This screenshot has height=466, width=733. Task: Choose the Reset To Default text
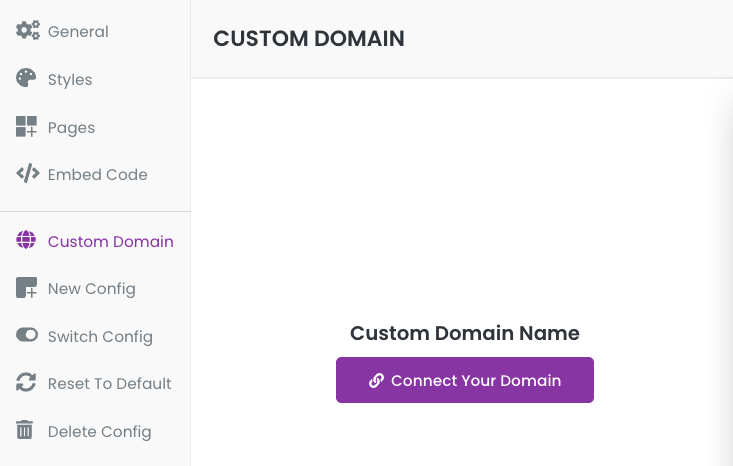tap(109, 384)
